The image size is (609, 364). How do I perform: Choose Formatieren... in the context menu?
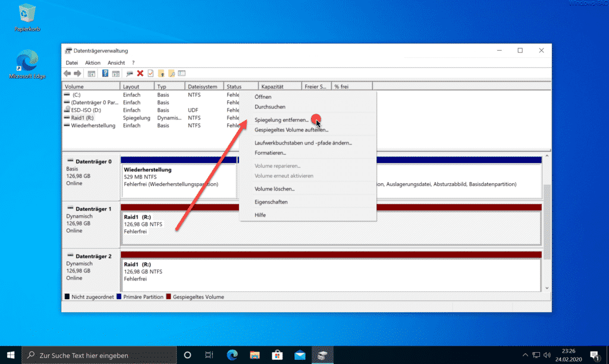[308, 153]
